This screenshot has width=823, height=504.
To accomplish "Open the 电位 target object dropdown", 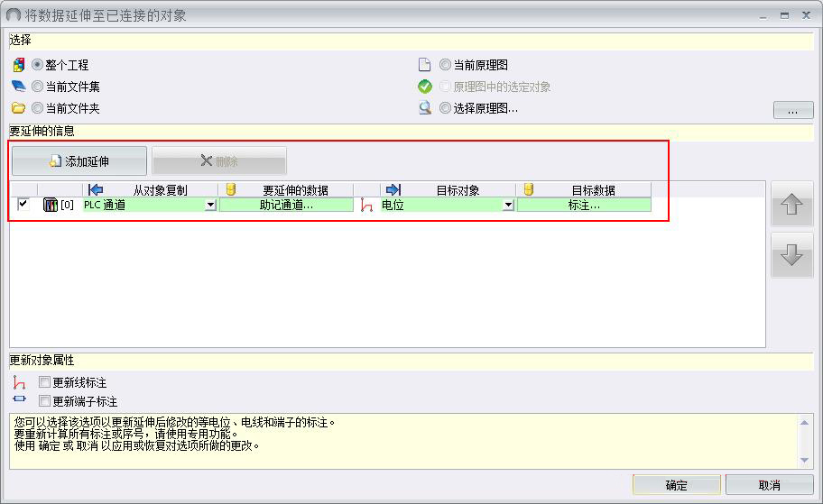I will point(508,205).
